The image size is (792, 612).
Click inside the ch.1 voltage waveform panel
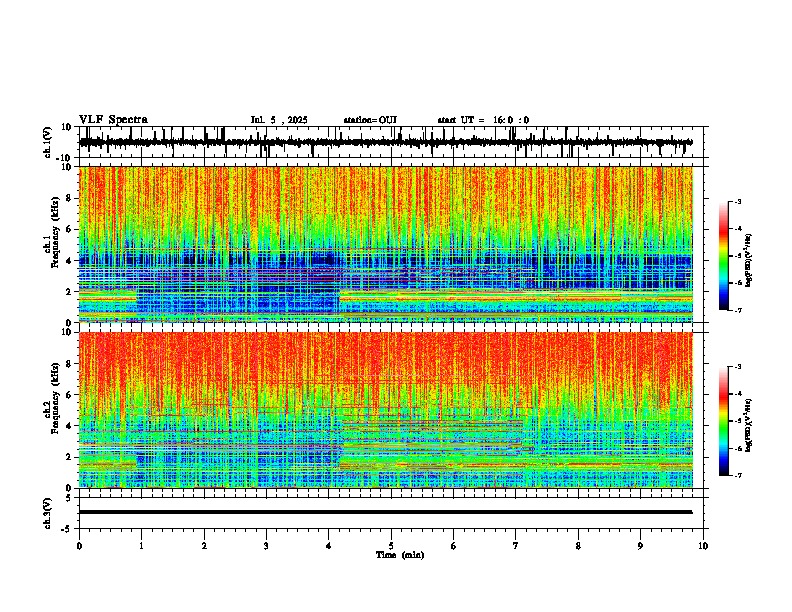tap(393, 142)
